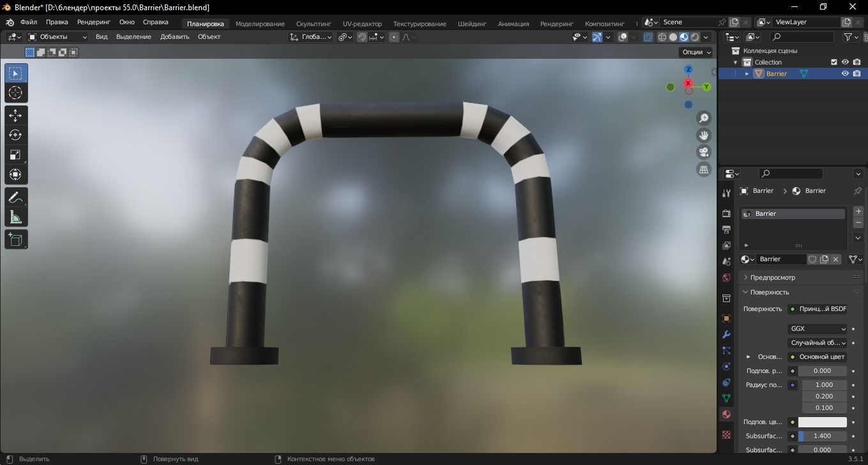Open the object mode Объекты dropdown
The image size is (868, 465).
tap(57, 37)
